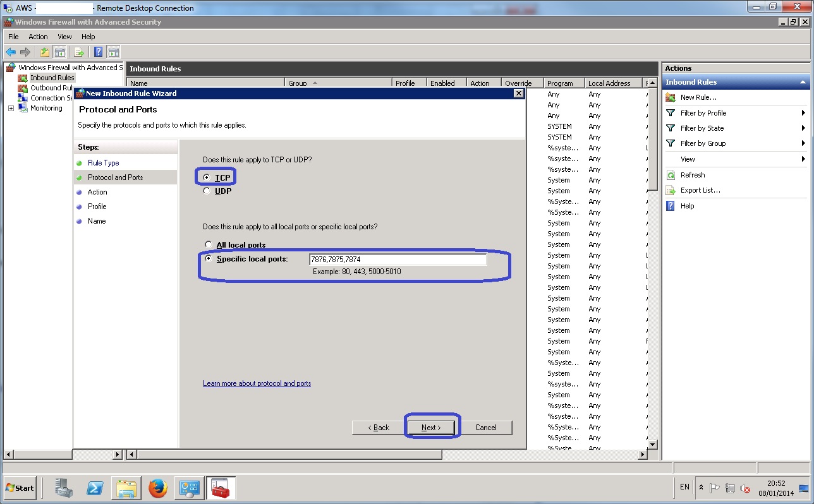Open the Help menu

88,37
